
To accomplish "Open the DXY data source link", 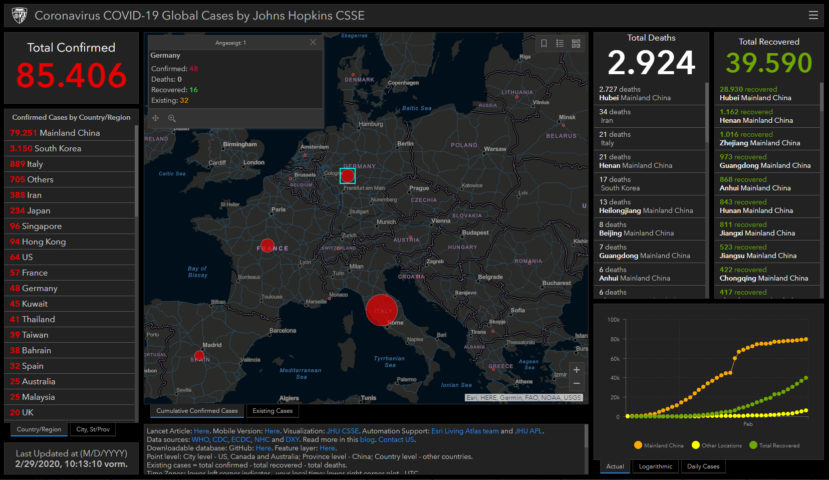I will 292,440.
